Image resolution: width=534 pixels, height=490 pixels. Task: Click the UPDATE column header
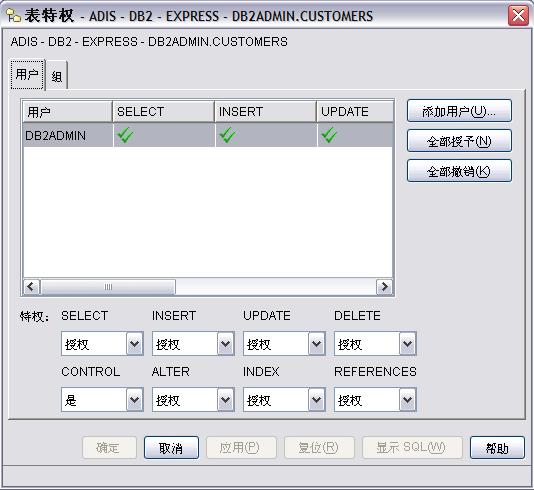(355, 112)
